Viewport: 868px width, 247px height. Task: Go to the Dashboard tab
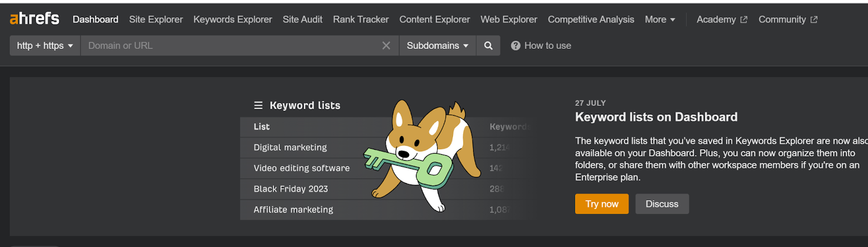pos(95,20)
